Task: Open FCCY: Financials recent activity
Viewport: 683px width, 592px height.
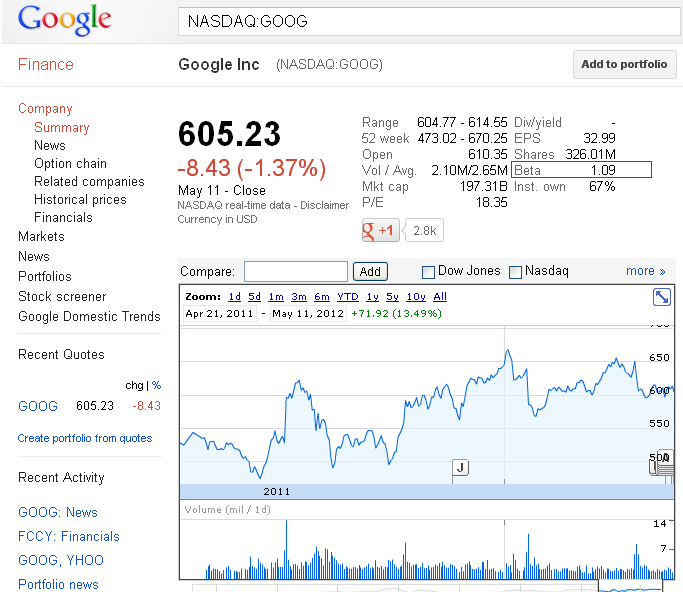Action: 69,536
